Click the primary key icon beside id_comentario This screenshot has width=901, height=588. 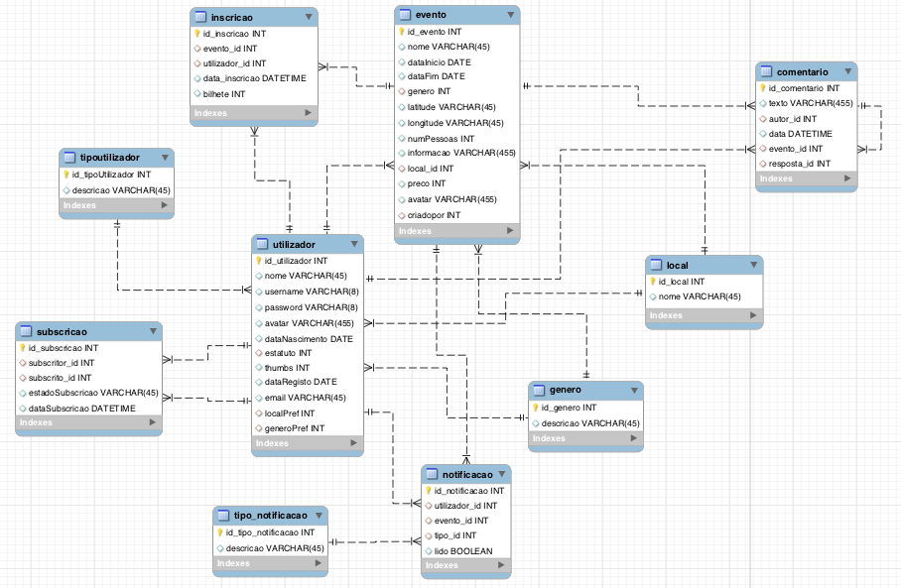[762, 88]
